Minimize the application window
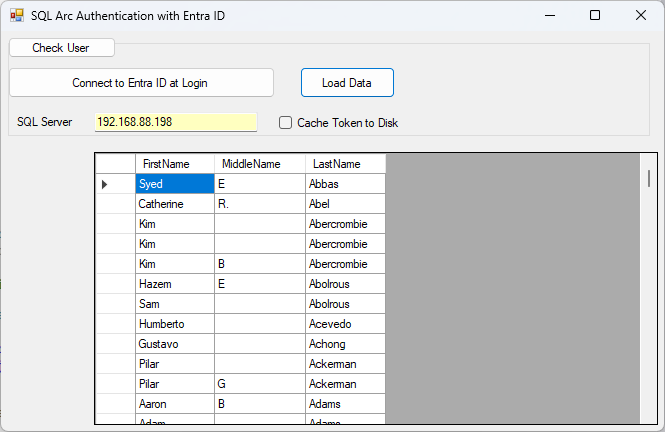Image resolution: width=665 pixels, height=432 pixels. 549,15
